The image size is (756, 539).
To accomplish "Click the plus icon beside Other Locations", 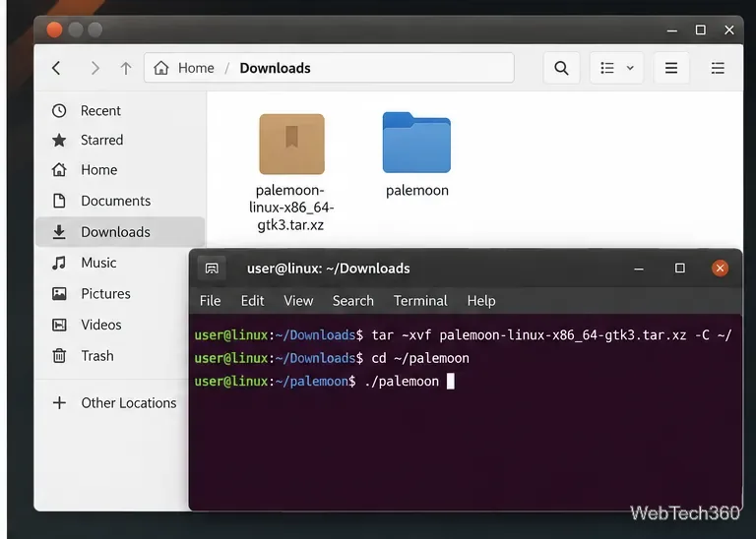I will 59,402.
